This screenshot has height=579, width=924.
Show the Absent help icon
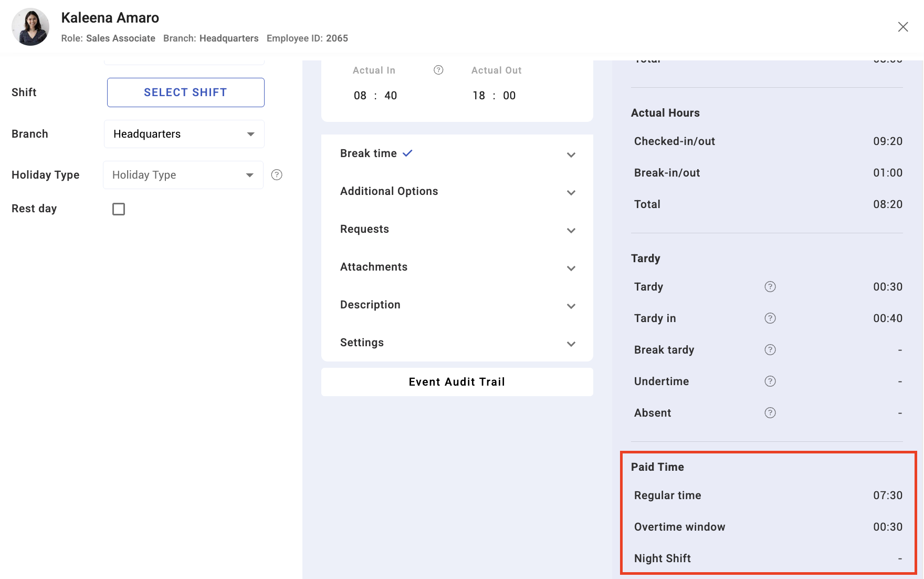point(770,412)
